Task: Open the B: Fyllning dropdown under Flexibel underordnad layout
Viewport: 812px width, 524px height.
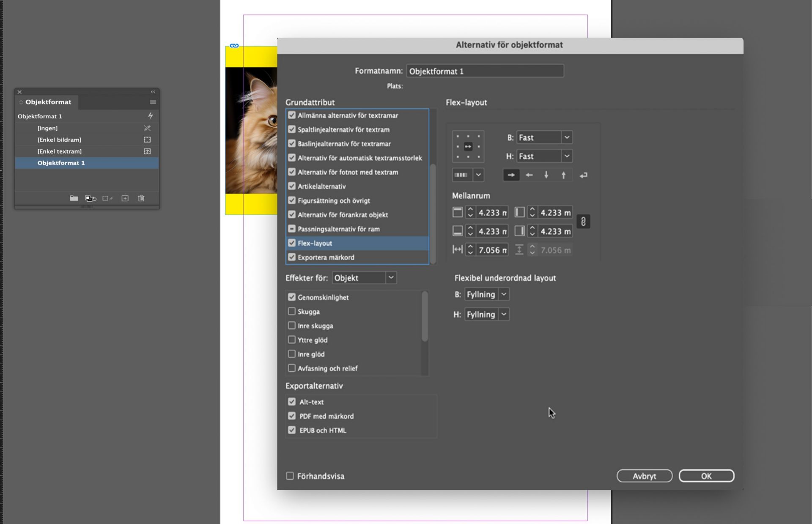Action: coord(503,294)
